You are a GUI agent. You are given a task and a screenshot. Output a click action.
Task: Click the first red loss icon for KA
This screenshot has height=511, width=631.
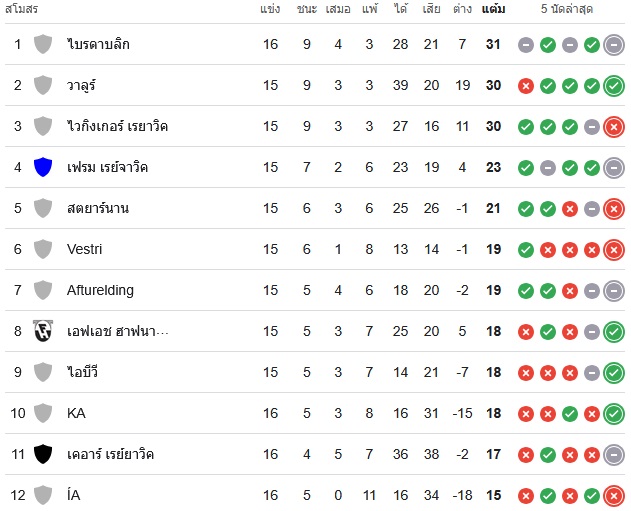pyautogui.click(x=526, y=414)
